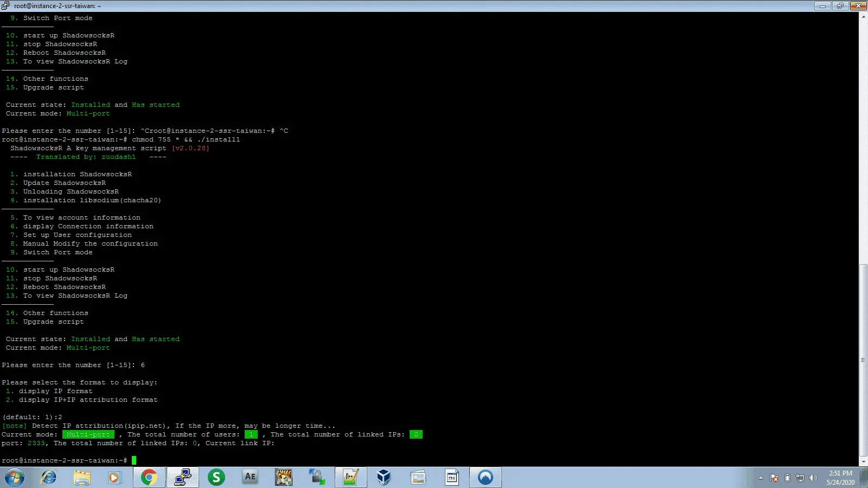Close the PuTTY terminal window
Viewport: 868px width, 488px height.
point(858,5)
